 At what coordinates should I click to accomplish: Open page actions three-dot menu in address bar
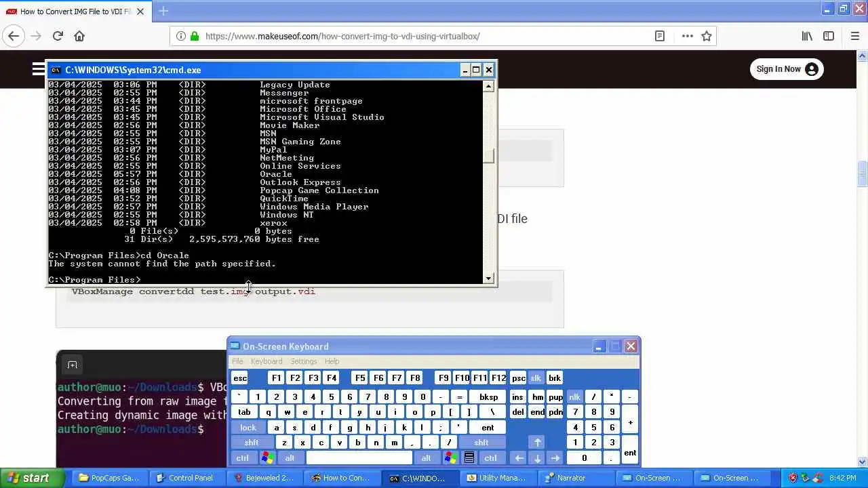point(687,36)
